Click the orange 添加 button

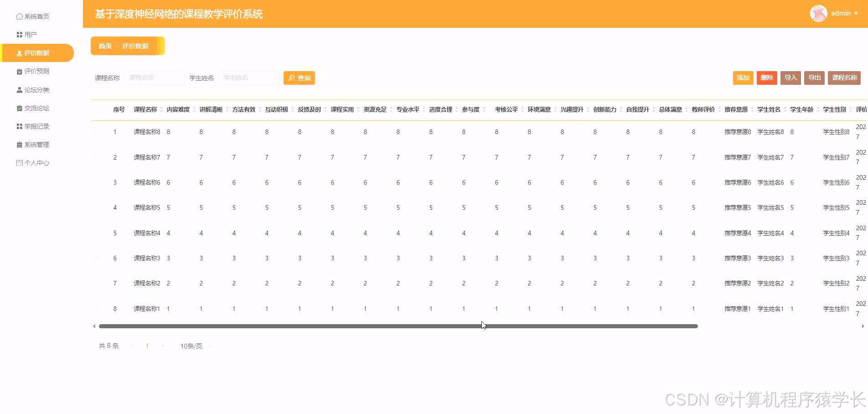pyautogui.click(x=743, y=78)
